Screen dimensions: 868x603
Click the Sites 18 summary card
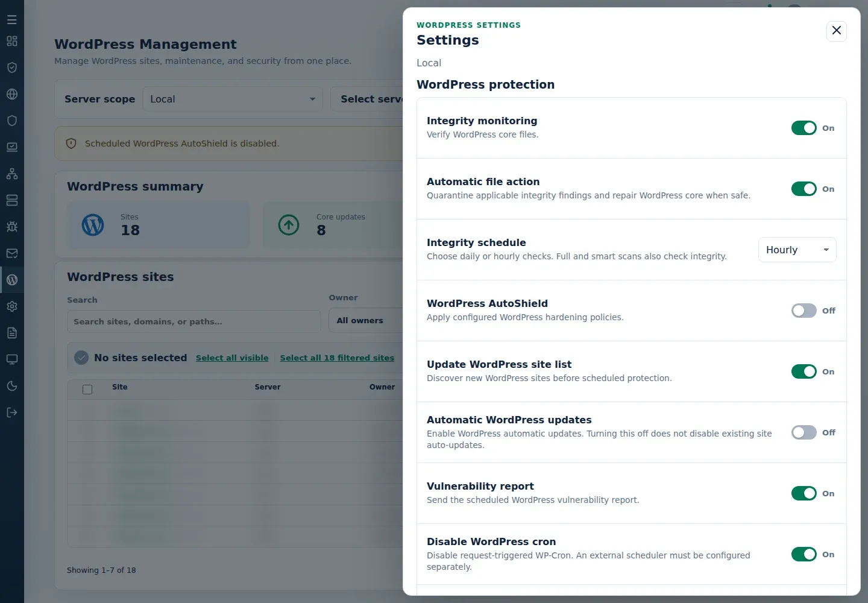pos(158,225)
